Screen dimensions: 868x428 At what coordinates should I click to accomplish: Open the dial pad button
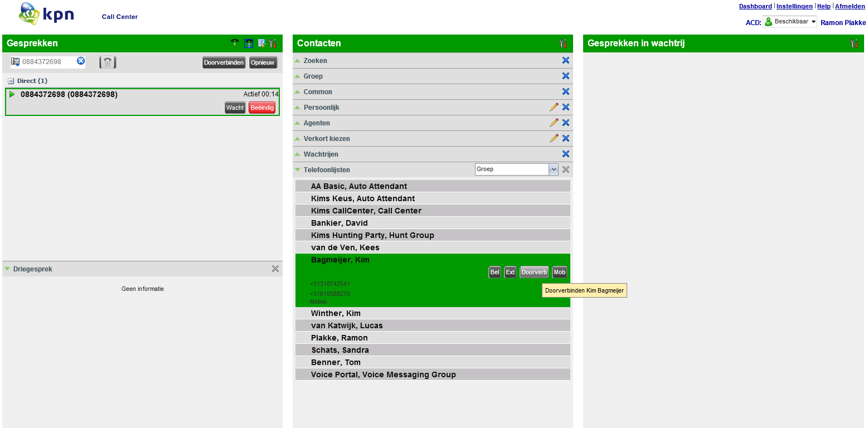coord(108,62)
